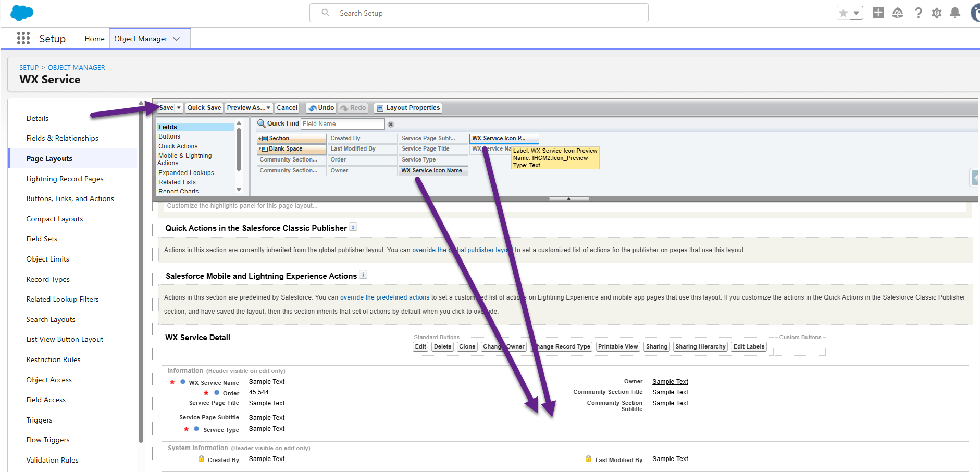Open the Help question mark icon
Screen dimensions: 980x472
[918, 13]
